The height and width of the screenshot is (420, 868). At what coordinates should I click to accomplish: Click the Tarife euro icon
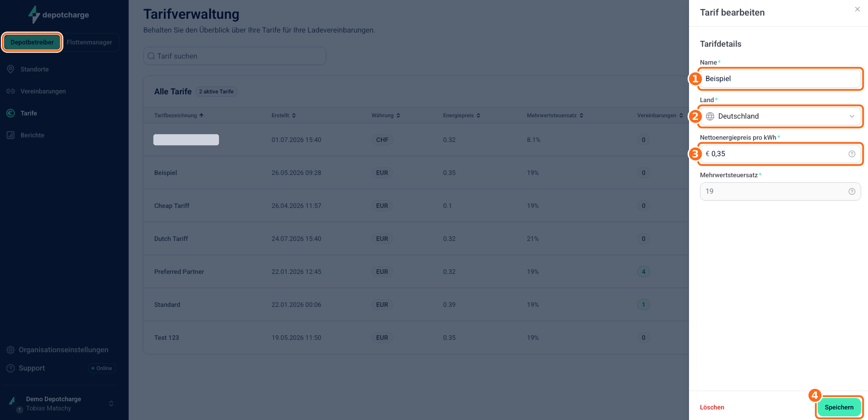tap(11, 113)
